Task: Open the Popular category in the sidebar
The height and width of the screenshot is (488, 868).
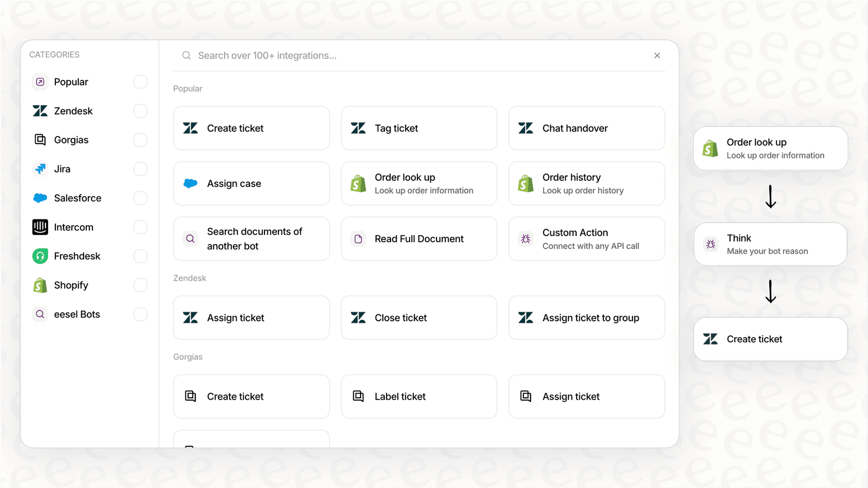Action: click(71, 82)
